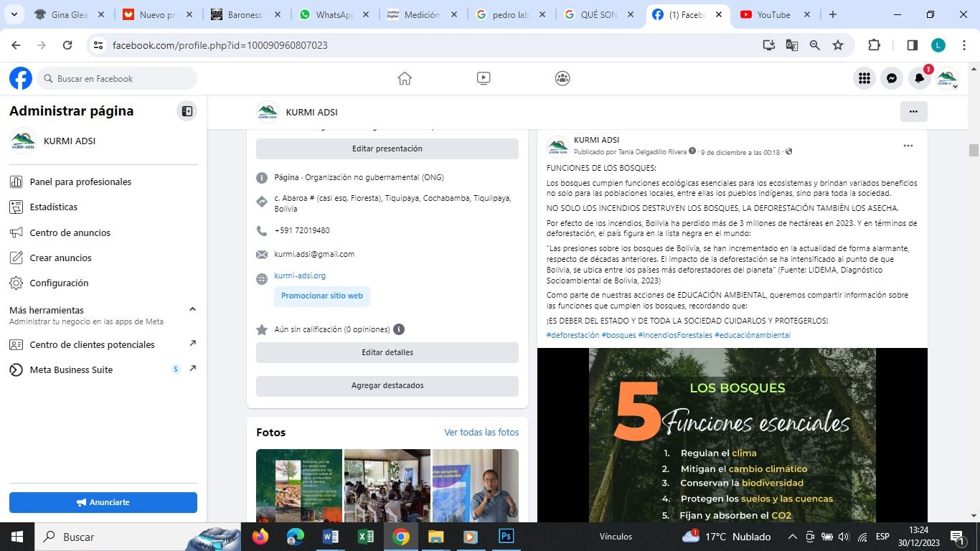Open the kurmi-adsi.org link
The height and width of the screenshot is (551, 980).
[x=300, y=275]
